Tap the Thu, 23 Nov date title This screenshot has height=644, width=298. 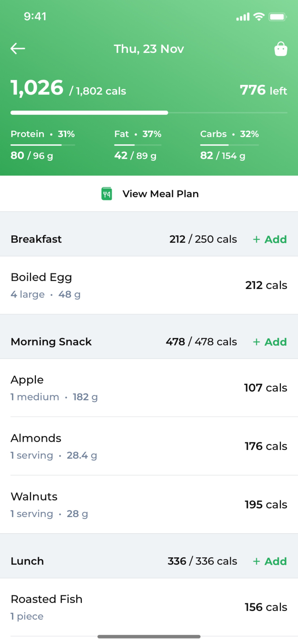149,49
